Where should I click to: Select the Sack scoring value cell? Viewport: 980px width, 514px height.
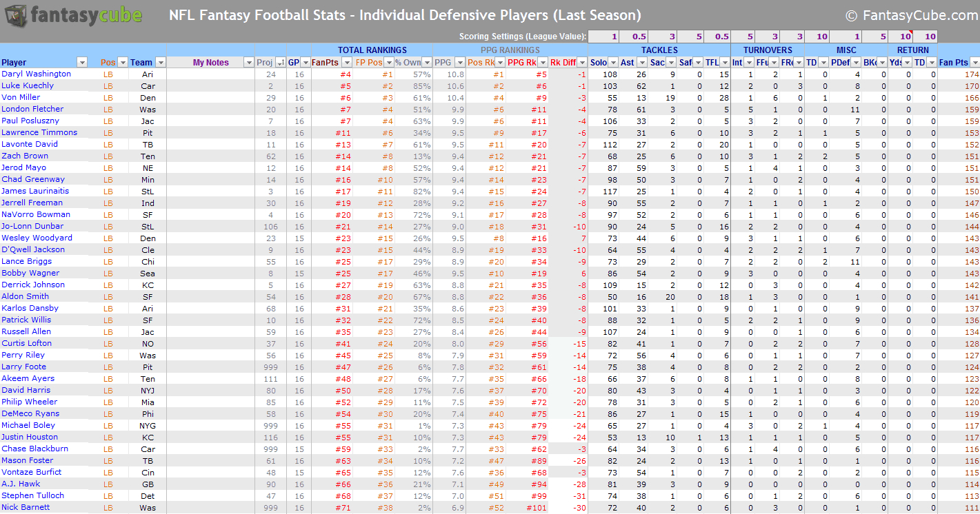pyautogui.click(x=662, y=37)
